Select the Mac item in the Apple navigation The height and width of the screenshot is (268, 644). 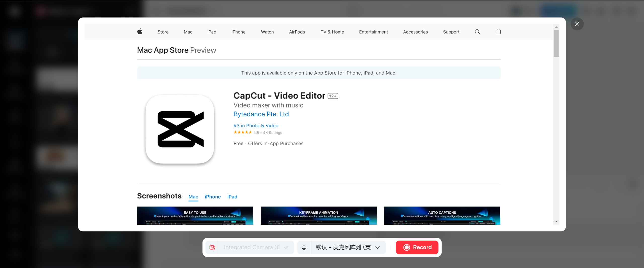coord(188,32)
